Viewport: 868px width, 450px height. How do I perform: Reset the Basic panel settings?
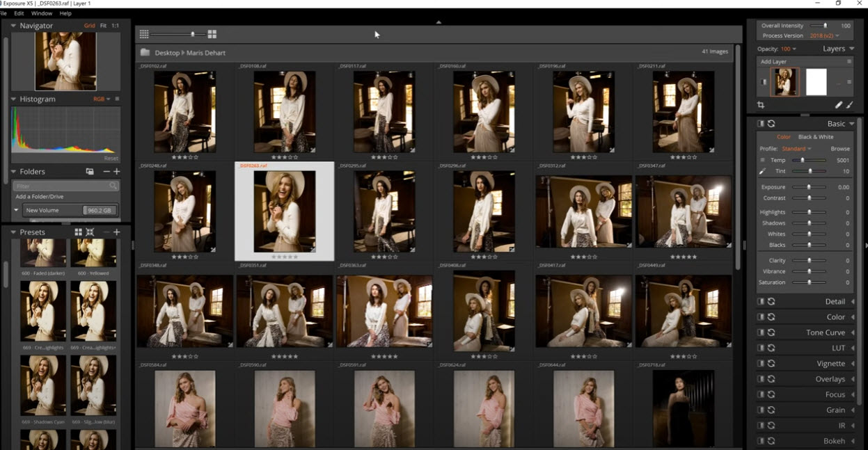click(x=771, y=124)
